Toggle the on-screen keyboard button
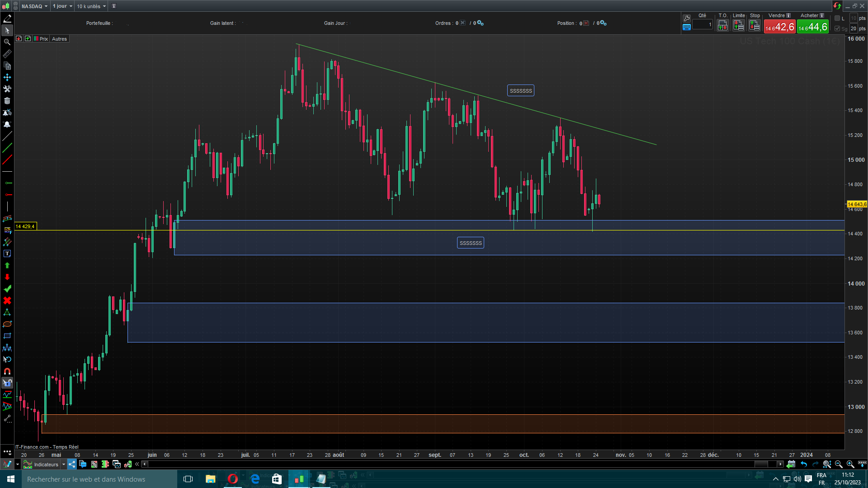Image resolution: width=868 pixels, height=488 pixels. coord(686,27)
